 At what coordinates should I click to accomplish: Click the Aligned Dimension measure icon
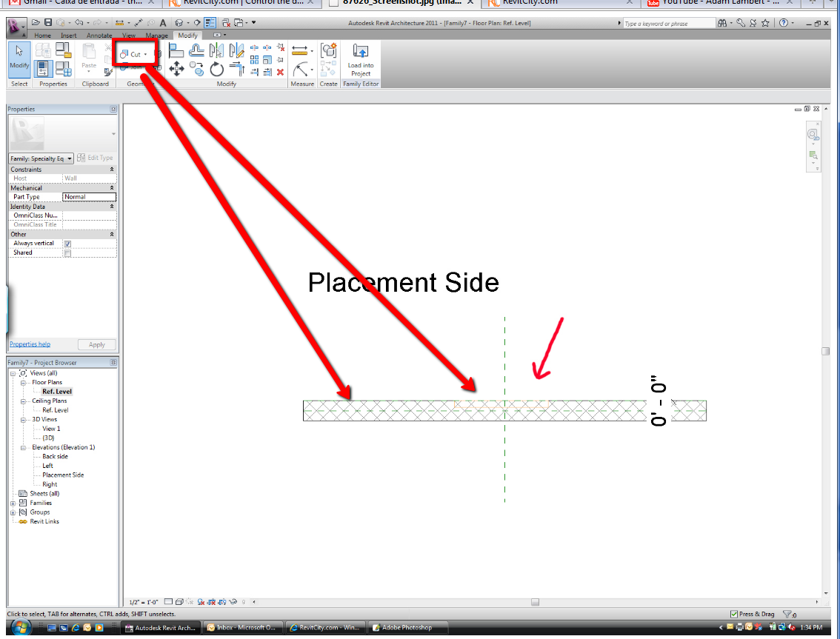(299, 51)
